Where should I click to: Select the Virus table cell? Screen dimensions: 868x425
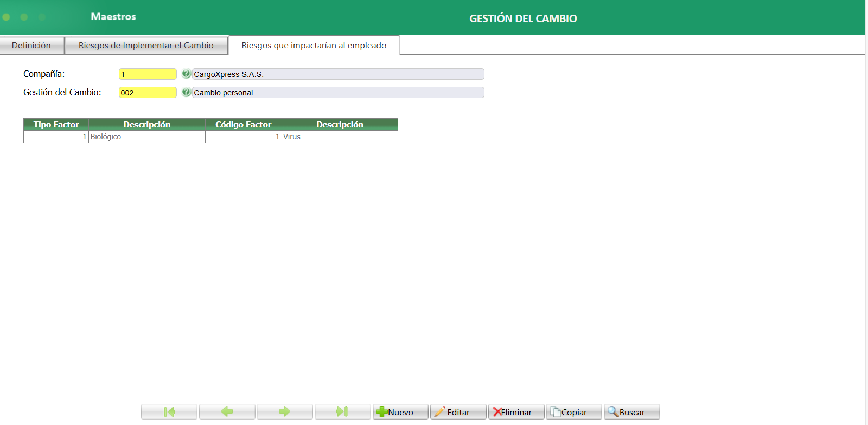tap(340, 137)
